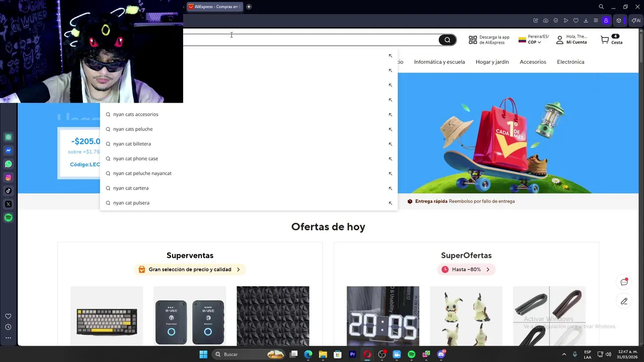This screenshot has height=362, width=644.
Task: Open the browser extensions cube icon
Action: [619, 21]
